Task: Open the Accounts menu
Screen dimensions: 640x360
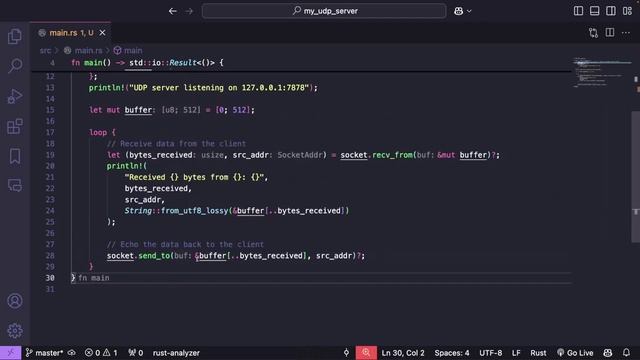Action: 15,301
